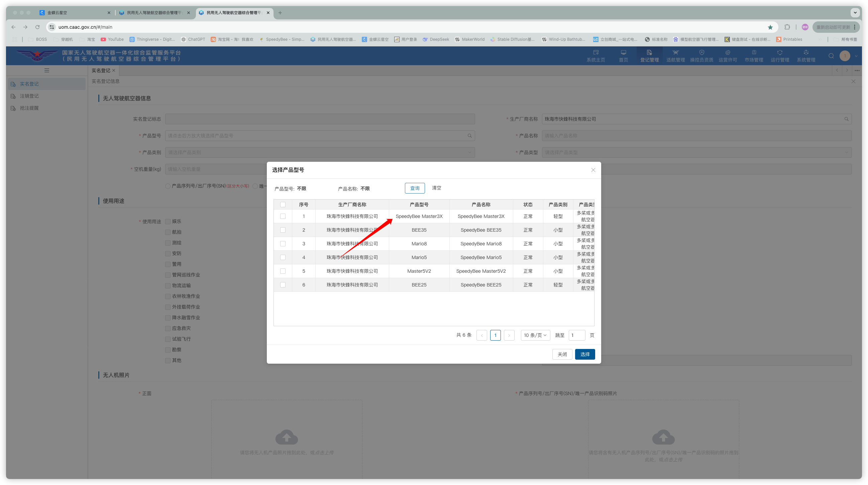868x485 pixels.
Task: Tick the 娱乐 usage checkbox
Action: 168,222
